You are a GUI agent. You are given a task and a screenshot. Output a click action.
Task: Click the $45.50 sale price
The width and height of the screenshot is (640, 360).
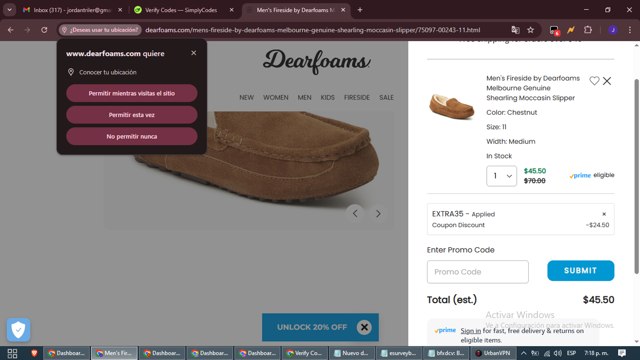click(535, 171)
